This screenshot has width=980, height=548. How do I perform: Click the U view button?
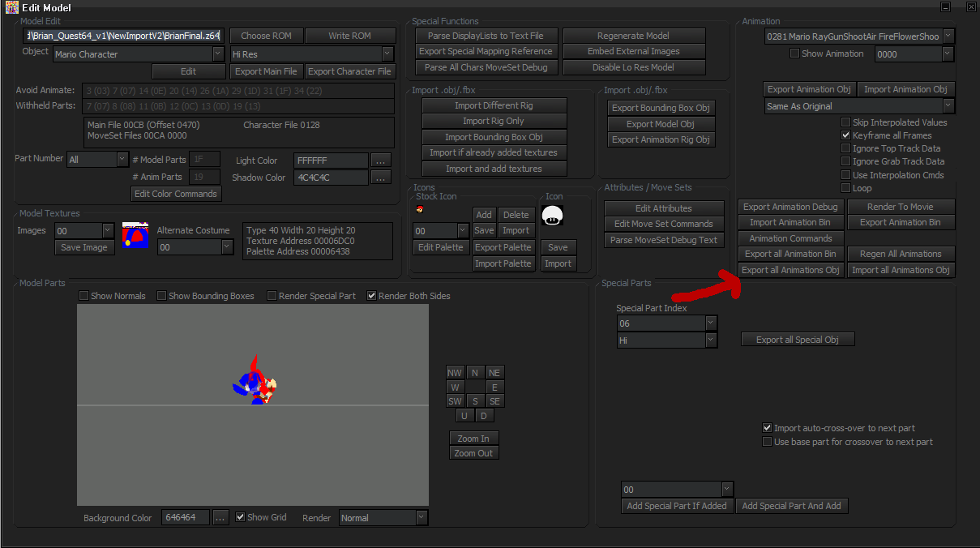tap(464, 415)
